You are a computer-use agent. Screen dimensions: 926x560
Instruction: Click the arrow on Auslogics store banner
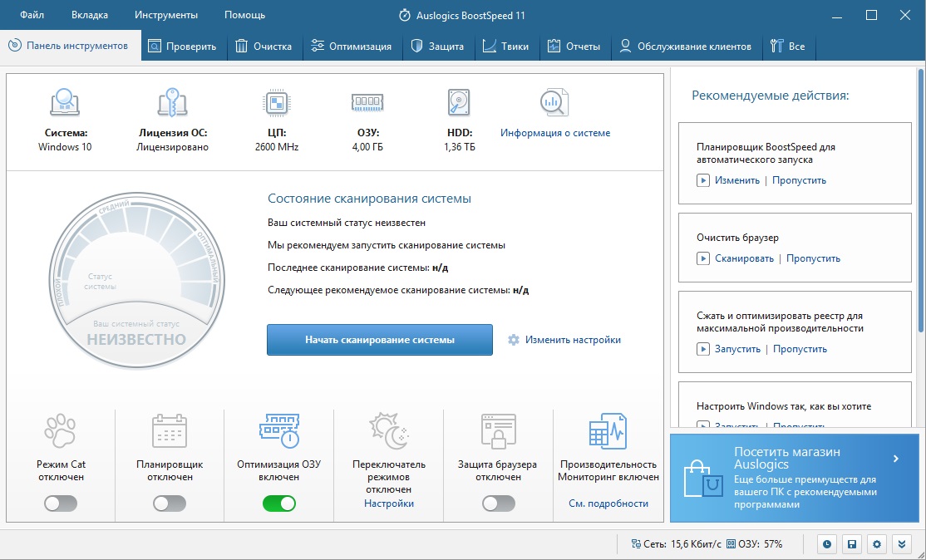(x=895, y=459)
